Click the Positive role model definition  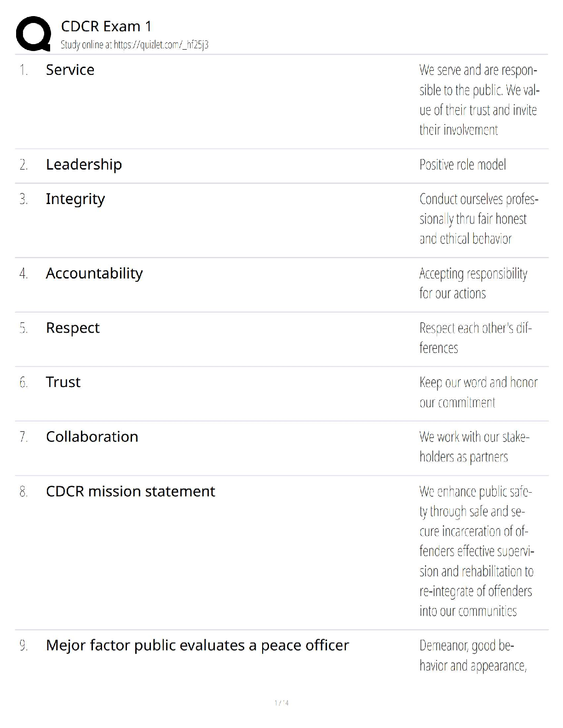(x=462, y=165)
